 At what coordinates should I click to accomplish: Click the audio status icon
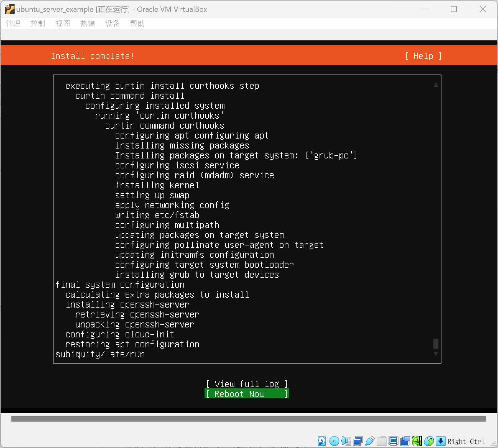tap(346, 441)
